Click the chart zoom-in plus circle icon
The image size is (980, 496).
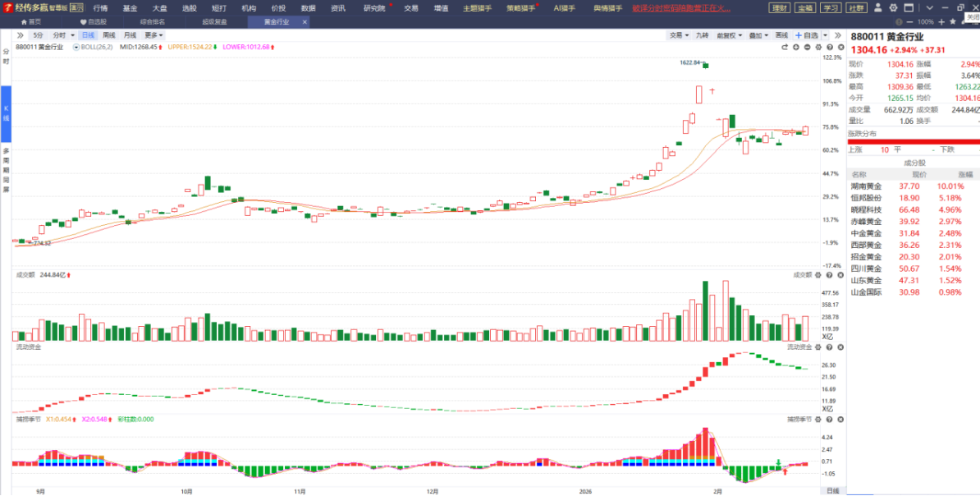pos(795,48)
